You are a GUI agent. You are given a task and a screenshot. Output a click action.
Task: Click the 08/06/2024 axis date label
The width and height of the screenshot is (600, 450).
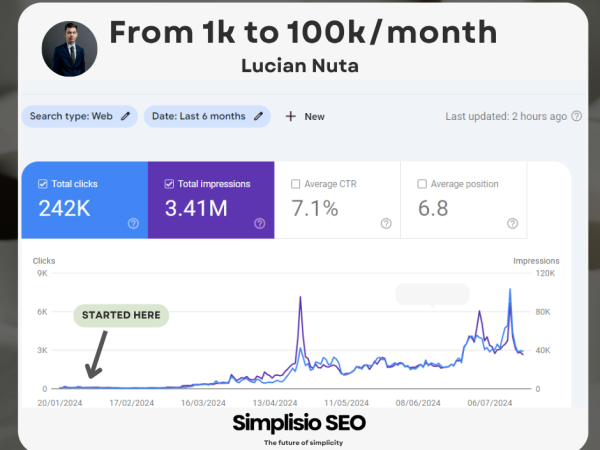[x=418, y=403]
